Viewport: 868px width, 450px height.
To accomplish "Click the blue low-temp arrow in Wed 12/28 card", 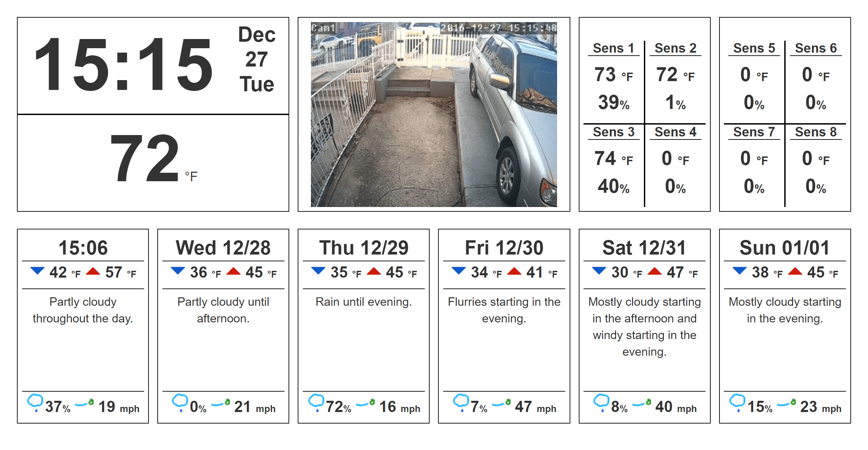I will 178,271.
